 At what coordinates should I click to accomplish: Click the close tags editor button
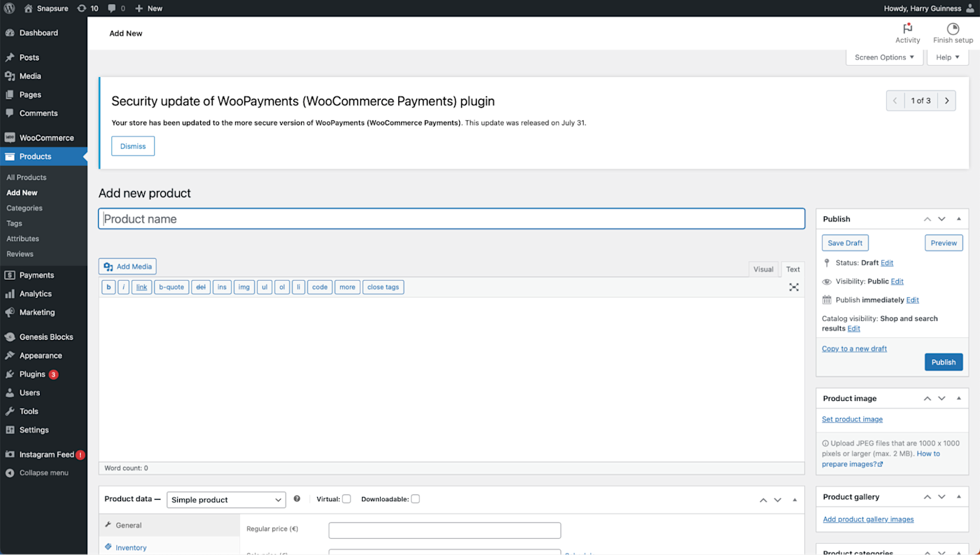tap(383, 287)
